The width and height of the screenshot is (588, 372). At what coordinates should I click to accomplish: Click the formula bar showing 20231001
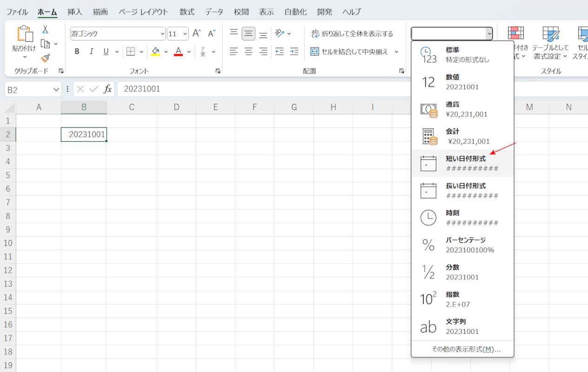click(x=260, y=89)
